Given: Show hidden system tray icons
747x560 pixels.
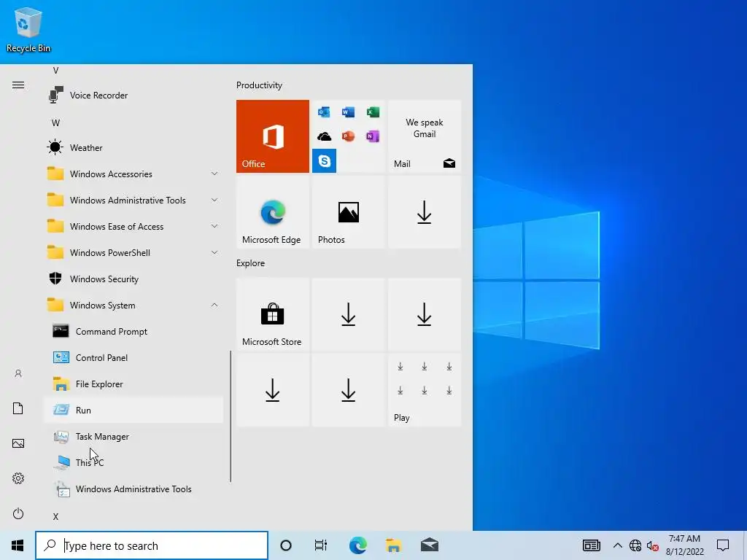Looking at the screenshot, I should click(x=617, y=545).
